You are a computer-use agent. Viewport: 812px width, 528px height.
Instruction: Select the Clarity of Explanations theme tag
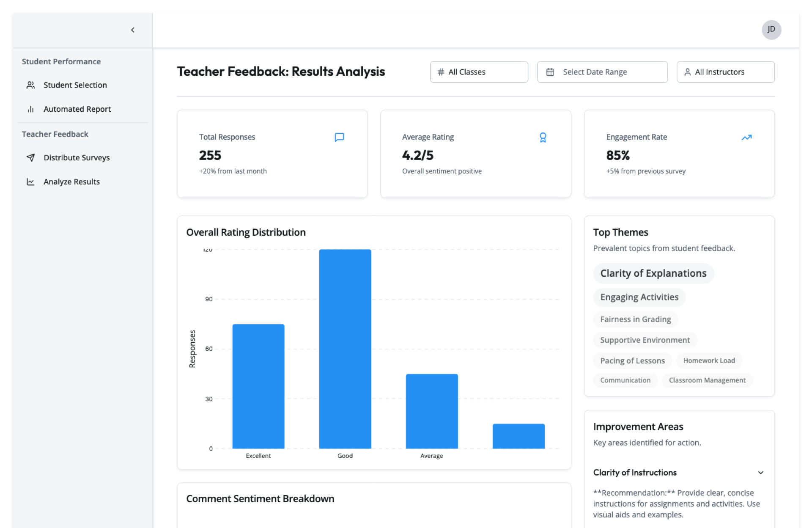point(653,274)
